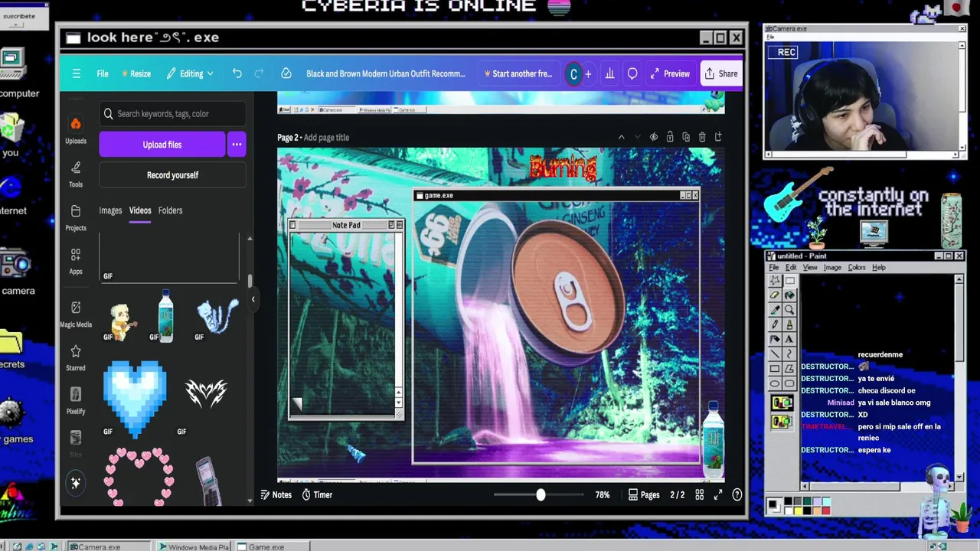Select the Fill bucket tool in Paint
The image size is (980, 551).
point(789,295)
